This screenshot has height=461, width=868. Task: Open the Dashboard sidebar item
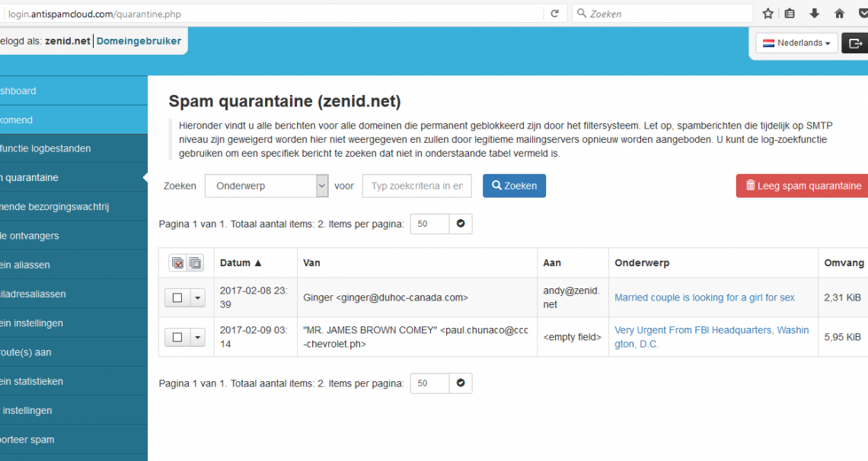[74, 91]
